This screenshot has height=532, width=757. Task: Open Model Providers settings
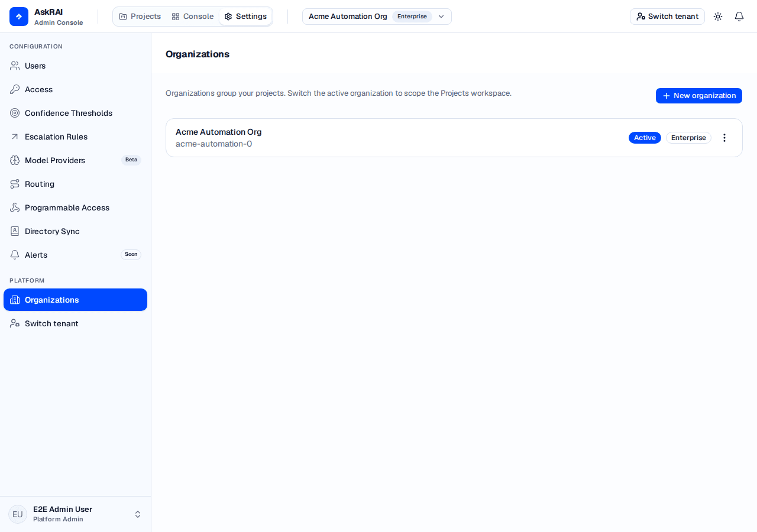pos(75,160)
